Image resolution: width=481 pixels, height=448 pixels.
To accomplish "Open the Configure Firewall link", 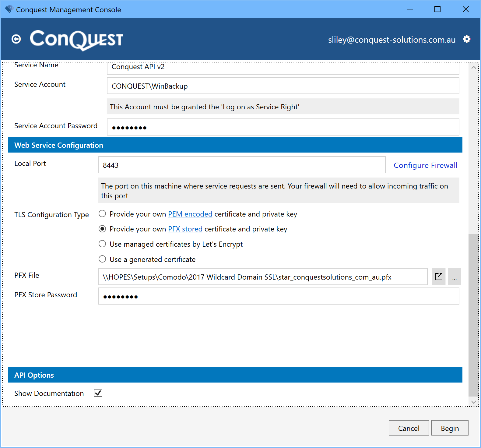I will tap(425, 165).
